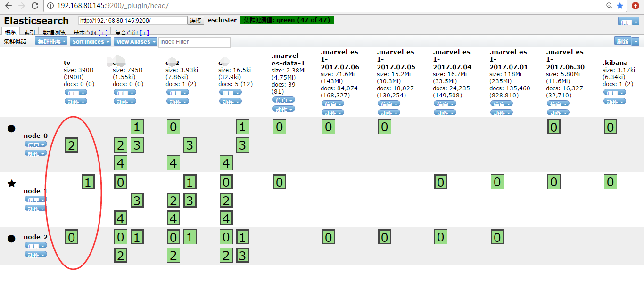Image resolution: width=644 pixels, height=305 pixels.
Task: Click the 连接 connect button
Action: click(x=196, y=21)
